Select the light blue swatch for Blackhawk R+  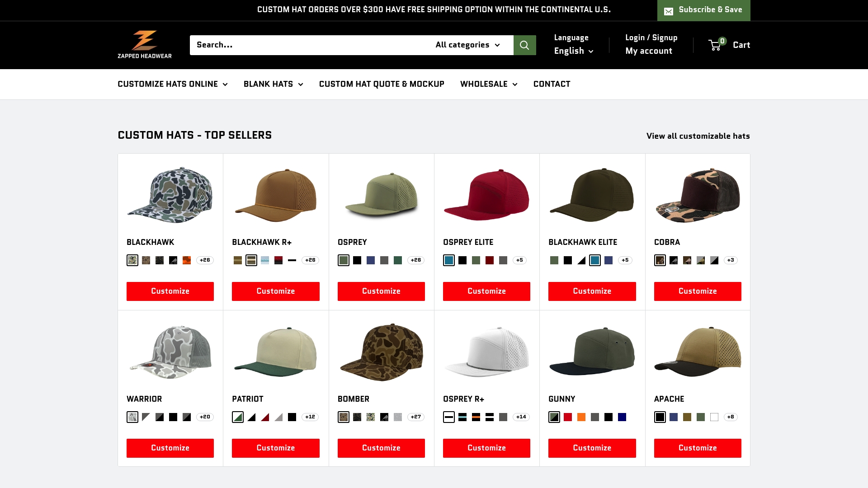[x=265, y=260]
